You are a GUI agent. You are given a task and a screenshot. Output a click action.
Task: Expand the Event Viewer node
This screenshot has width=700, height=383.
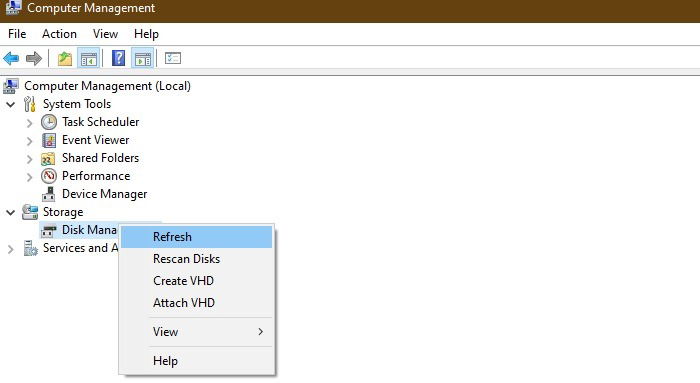(29, 141)
